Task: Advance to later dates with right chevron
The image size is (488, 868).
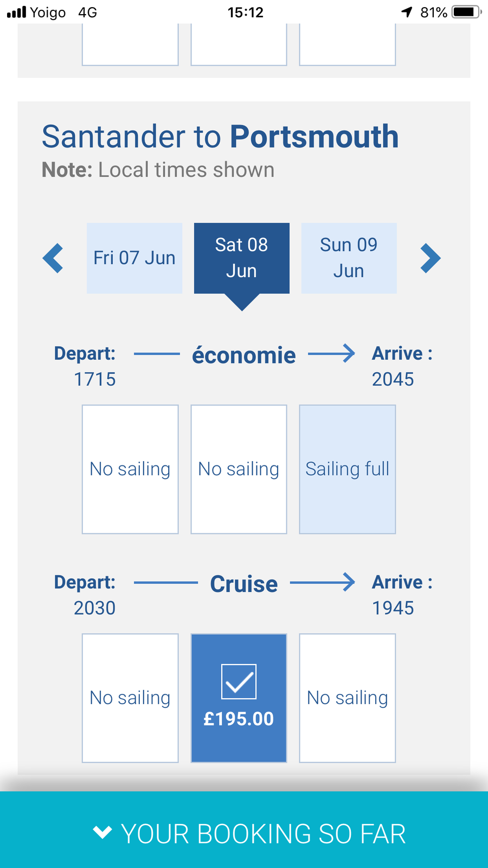Action: tap(431, 258)
